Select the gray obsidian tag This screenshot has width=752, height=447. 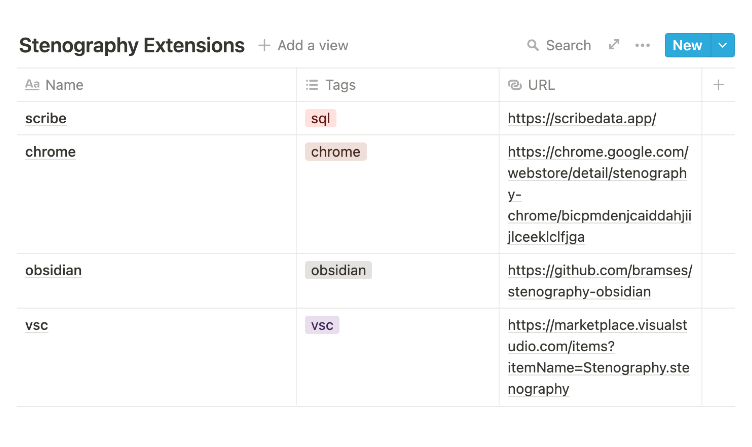coord(339,270)
